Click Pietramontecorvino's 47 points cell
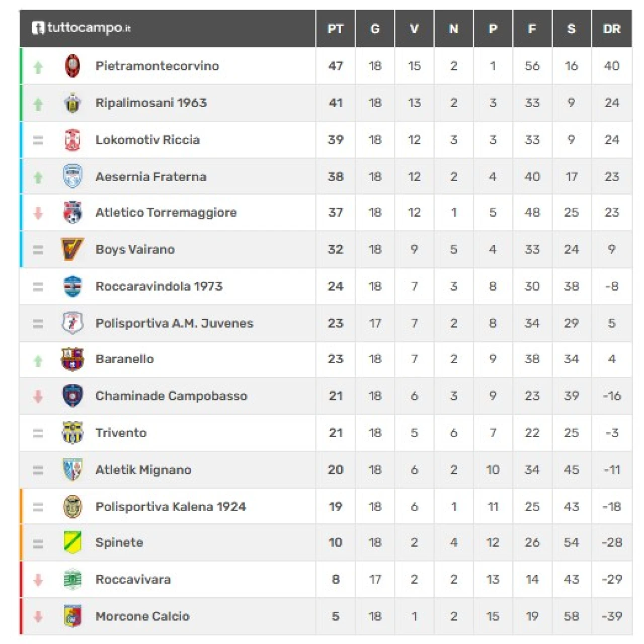 (335, 66)
